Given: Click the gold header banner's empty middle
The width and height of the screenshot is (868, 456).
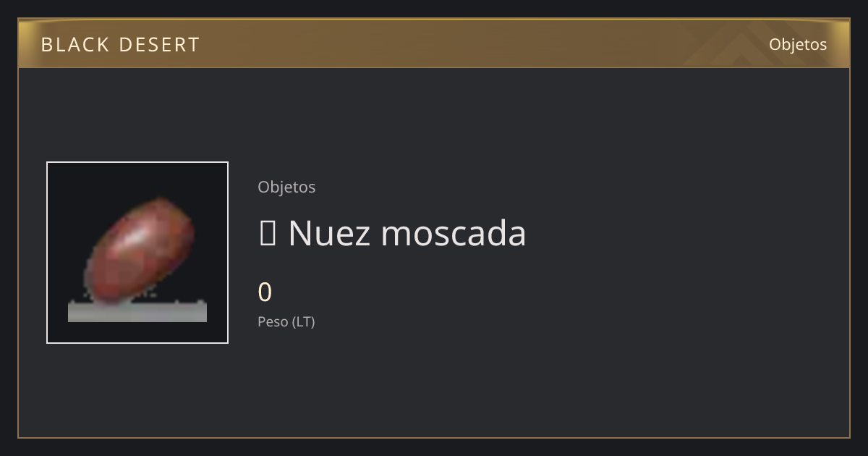Looking at the screenshot, I should click(x=434, y=43).
